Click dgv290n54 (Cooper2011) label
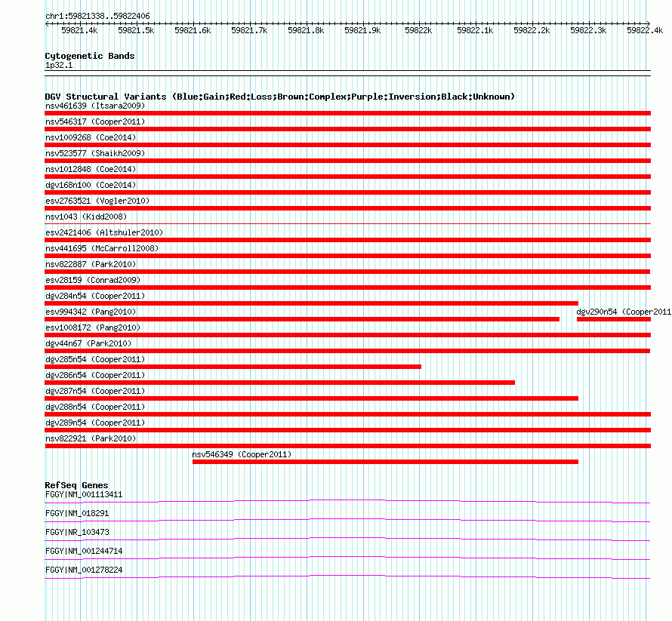The width and height of the screenshot is (672, 621). click(x=624, y=312)
